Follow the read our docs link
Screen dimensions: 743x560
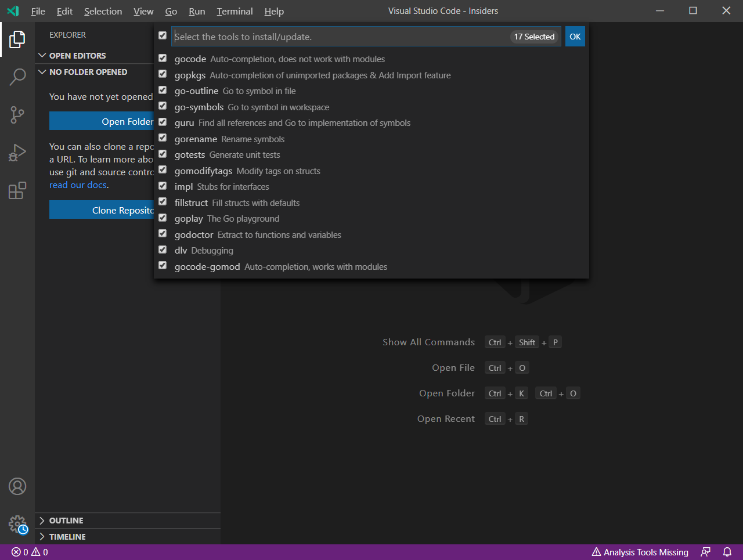(78, 185)
